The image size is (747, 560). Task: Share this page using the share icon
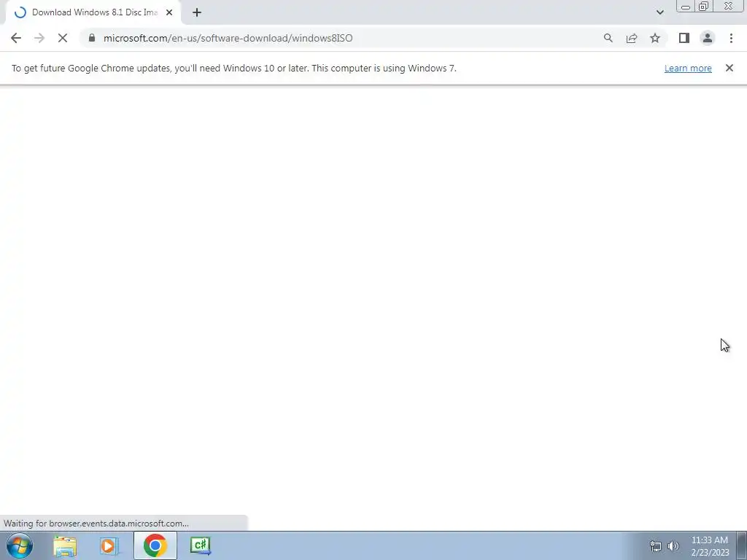pyautogui.click(x=632, y=38)
